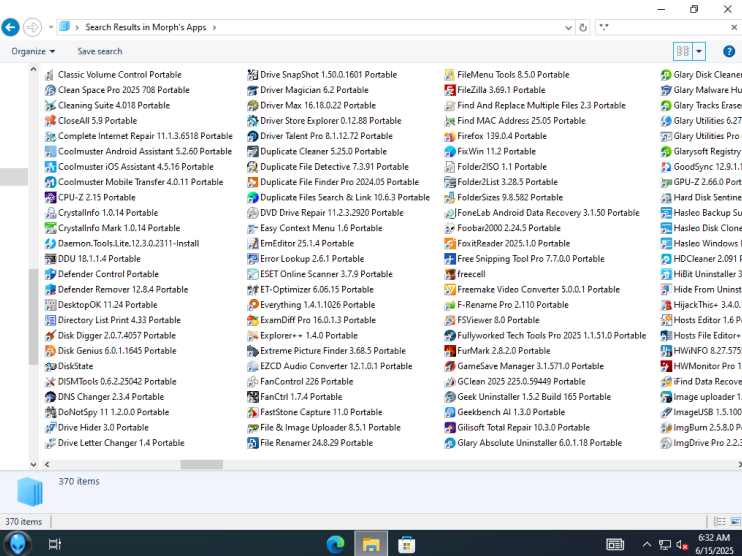Screen dimensions: 742x556
Task: Select the FastStone Capture 11.0 icon
Action: pyautogui.click(x=253, y=412)
